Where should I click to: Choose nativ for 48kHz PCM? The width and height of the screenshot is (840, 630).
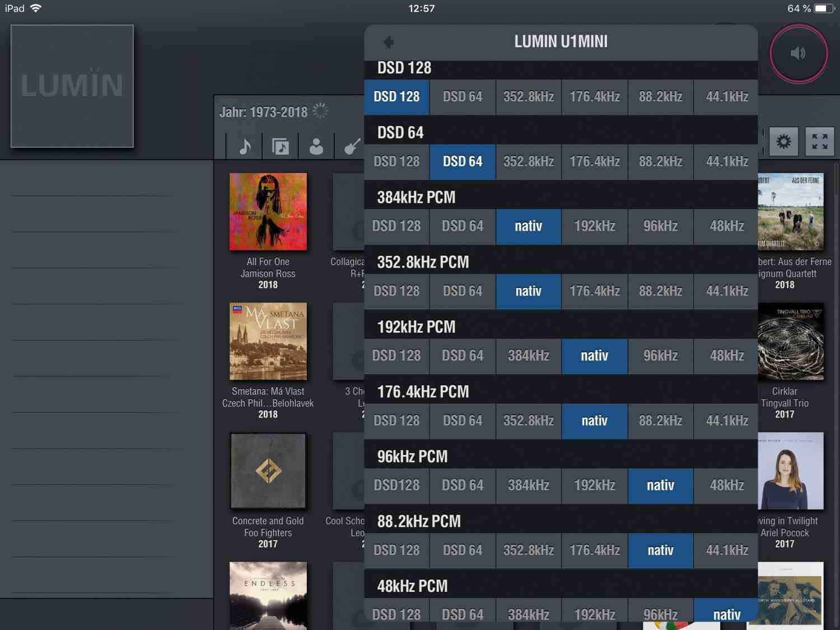[726, 611]
